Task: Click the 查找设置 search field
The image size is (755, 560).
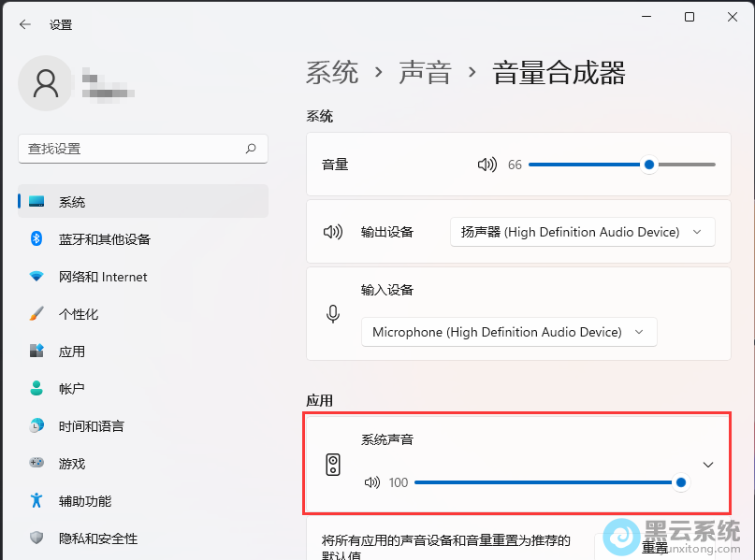Action: coord(131,149)
